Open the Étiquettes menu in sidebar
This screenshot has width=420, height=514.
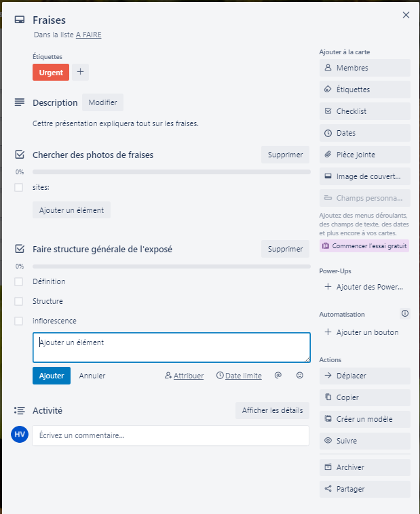point(365,90)
